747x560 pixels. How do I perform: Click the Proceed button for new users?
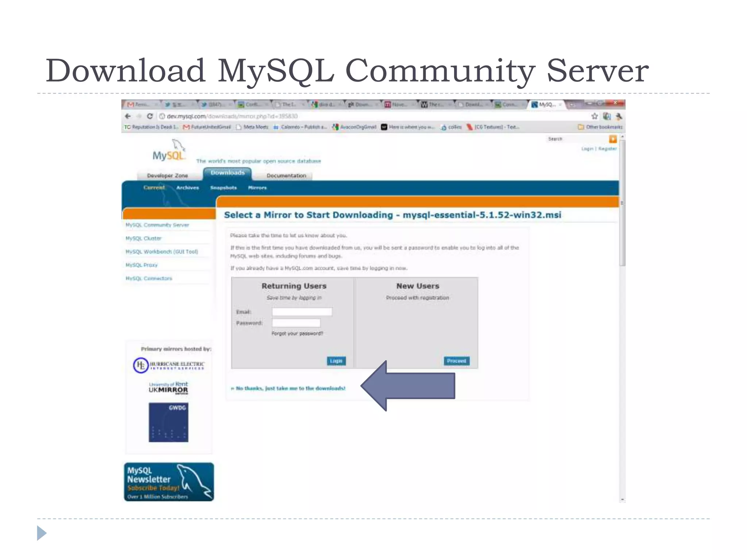457,361
